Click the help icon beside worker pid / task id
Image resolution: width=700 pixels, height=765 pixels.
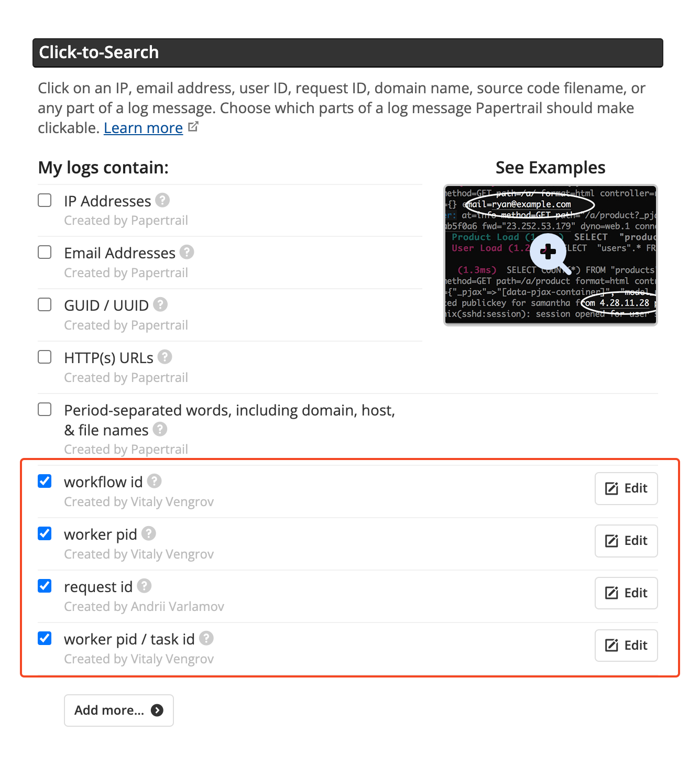tap(207, 638)
